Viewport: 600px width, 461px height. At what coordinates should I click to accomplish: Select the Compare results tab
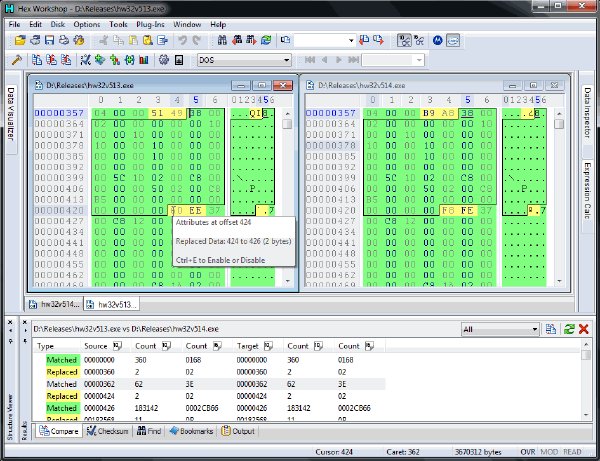point(59,431)
